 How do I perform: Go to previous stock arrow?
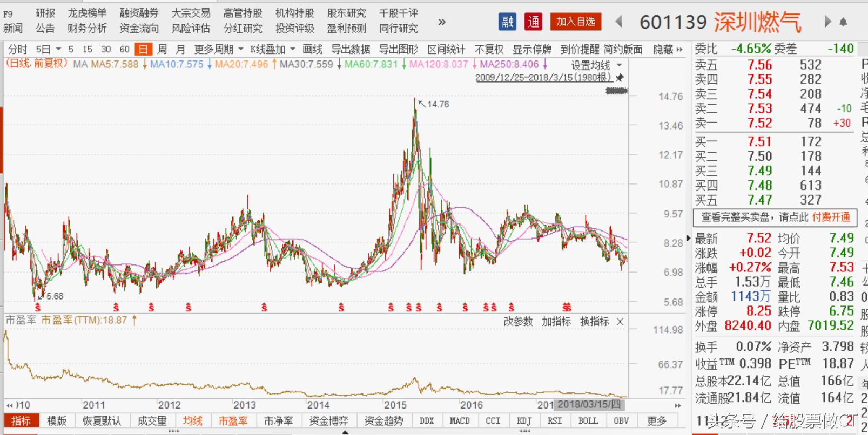[619, 22]
